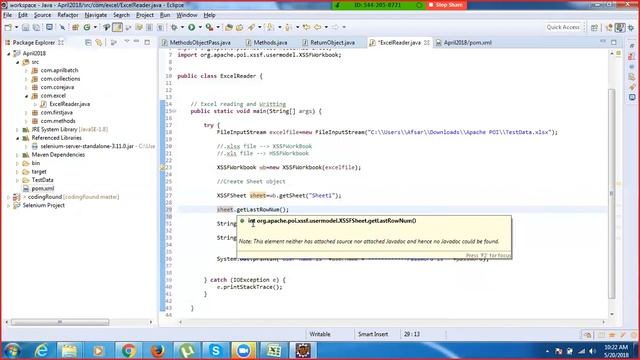Open the Navigate menu

click(96, 15)
